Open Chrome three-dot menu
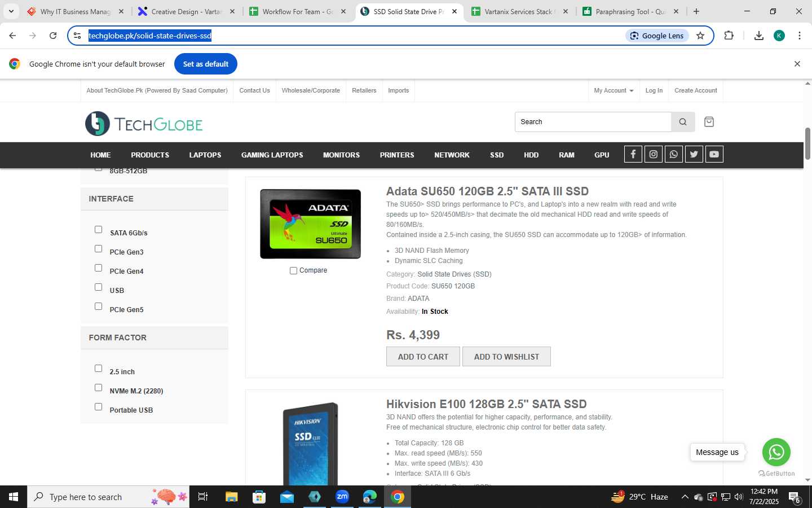 click(800, 36)
